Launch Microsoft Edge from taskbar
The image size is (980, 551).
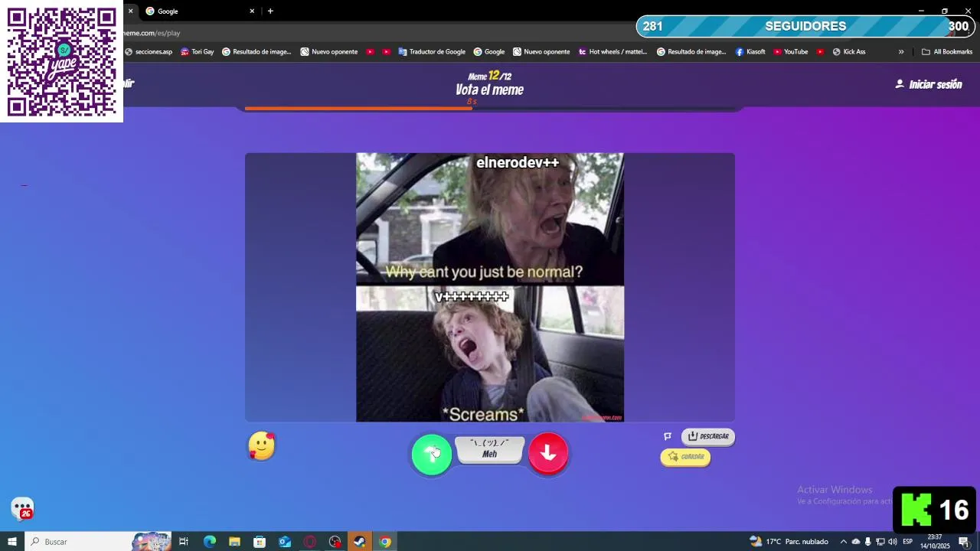click(x=209, y=542)
